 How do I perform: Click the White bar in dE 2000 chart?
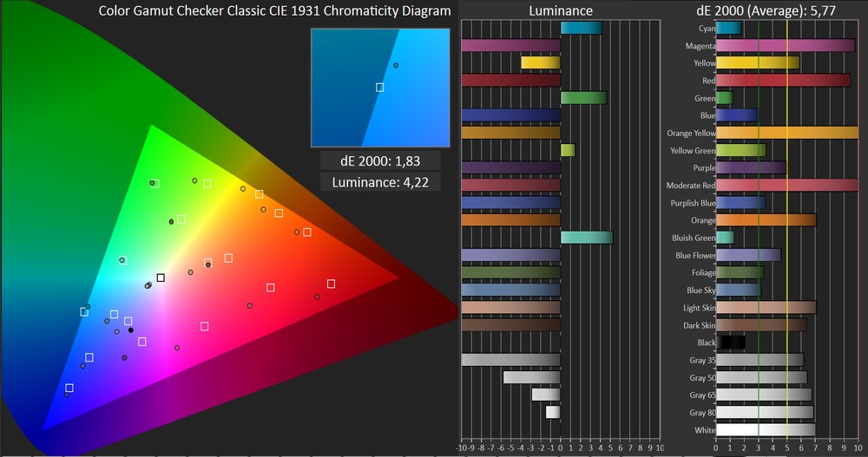coord(765,430)
